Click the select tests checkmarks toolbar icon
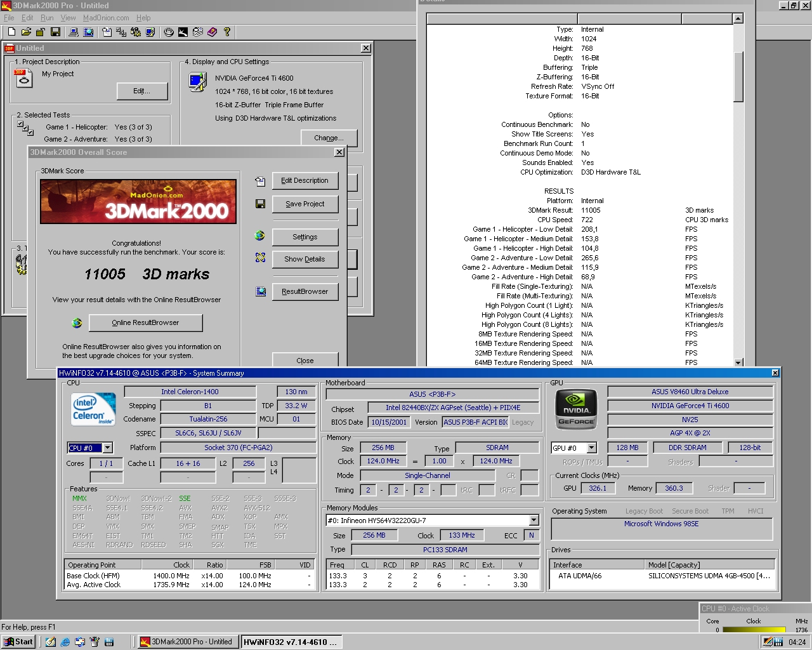This screenshot has width=812, height=650. pos(121,32)
